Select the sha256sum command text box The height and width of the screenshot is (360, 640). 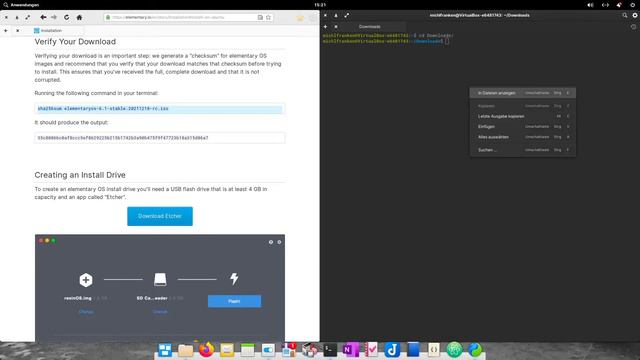(160, 109)
